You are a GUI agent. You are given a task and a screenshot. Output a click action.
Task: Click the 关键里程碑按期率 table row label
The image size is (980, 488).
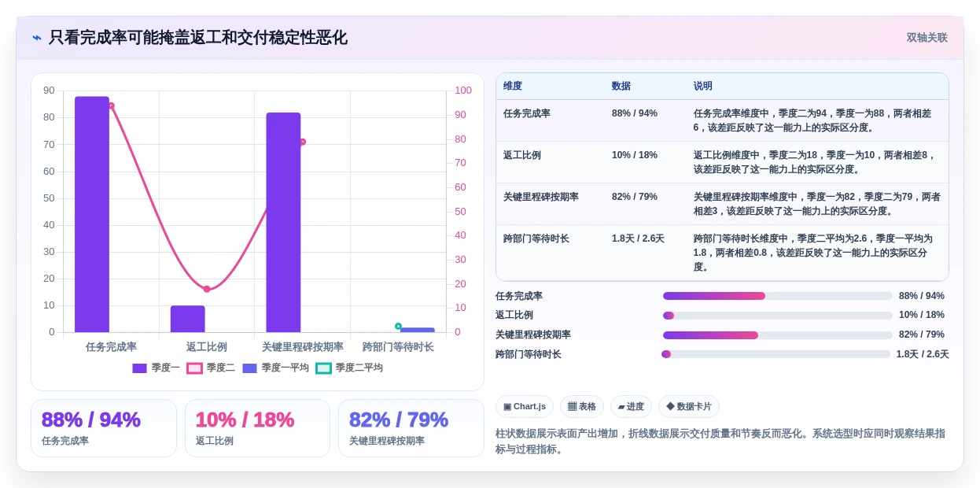541,197
